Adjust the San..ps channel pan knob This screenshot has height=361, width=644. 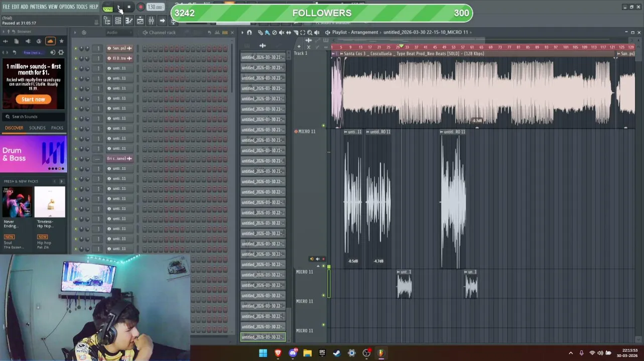coord(81,48)
